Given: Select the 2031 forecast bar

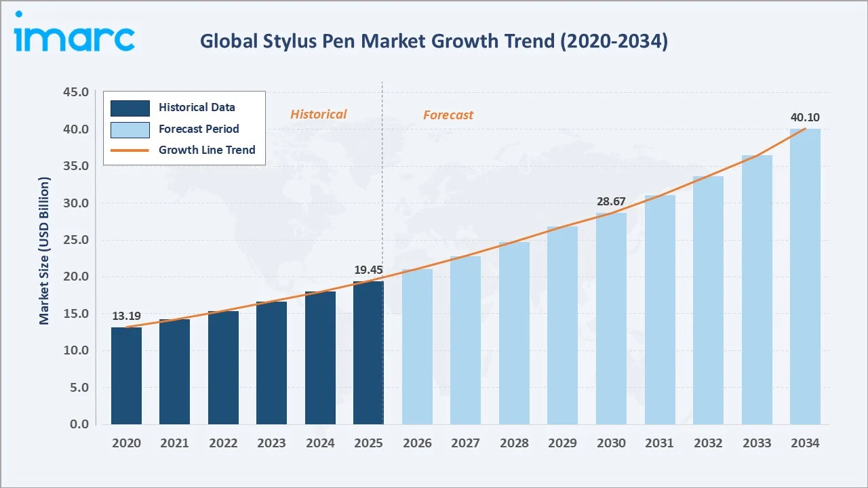Looking at the screenshot, I should tap(660, 310).
